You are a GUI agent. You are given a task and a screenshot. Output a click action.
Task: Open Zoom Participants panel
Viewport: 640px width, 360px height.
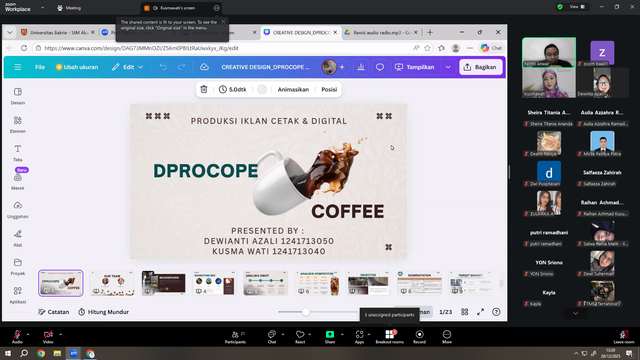[x=236, y=337]
